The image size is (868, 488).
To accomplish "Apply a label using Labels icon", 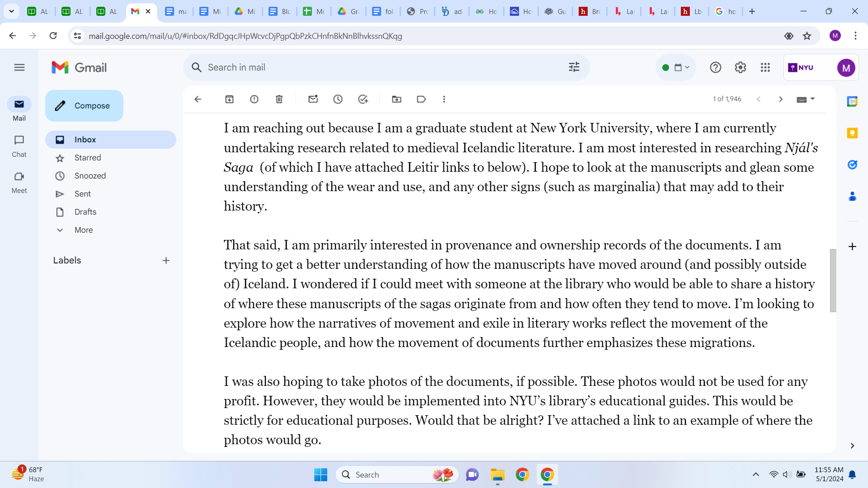I will click(421, 99).
